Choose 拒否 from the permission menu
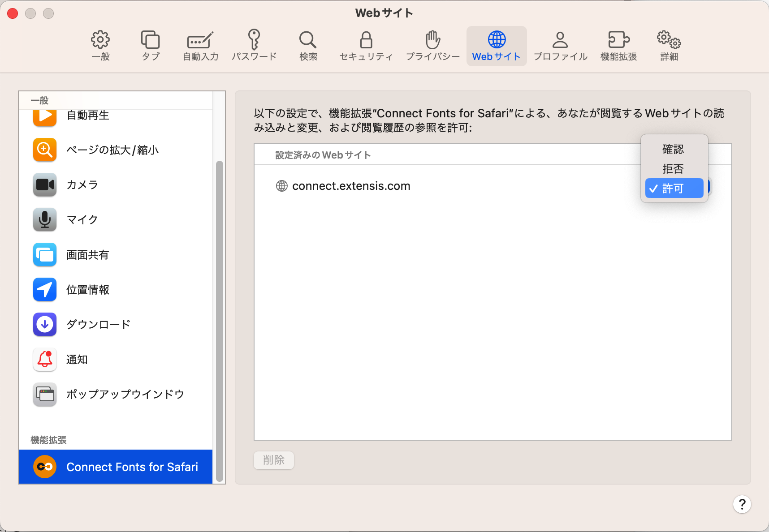This screenshot has width=769, height=532. (x=674, y=169)
